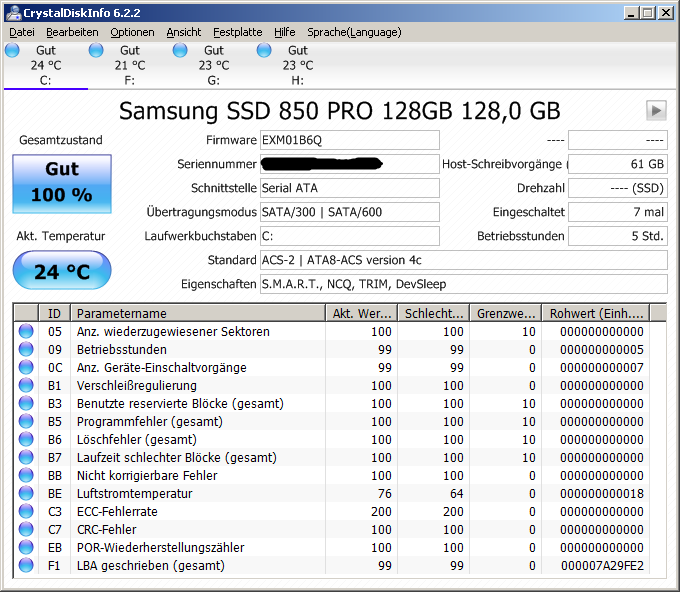
Task: Click status icon of Programmfehler row
Action: (x=26, y=421)
